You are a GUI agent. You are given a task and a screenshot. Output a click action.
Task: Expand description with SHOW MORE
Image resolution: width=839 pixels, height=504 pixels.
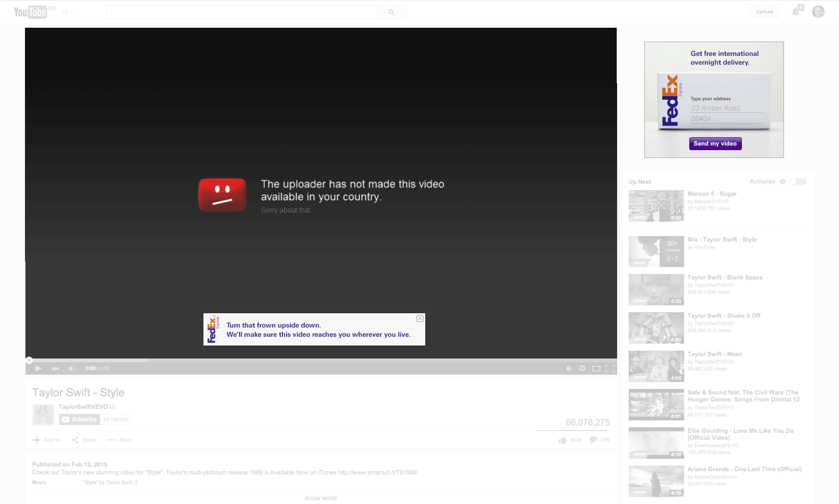click(321, 498)
